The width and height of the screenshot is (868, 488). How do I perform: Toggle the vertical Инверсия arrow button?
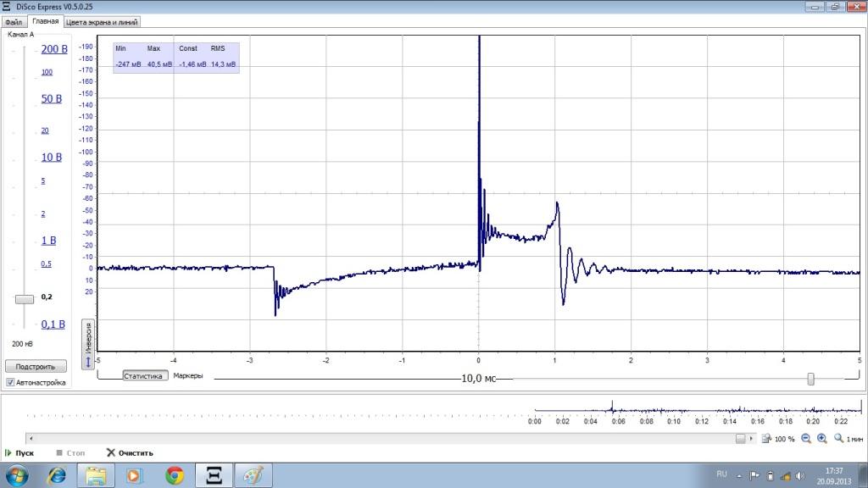88,344
